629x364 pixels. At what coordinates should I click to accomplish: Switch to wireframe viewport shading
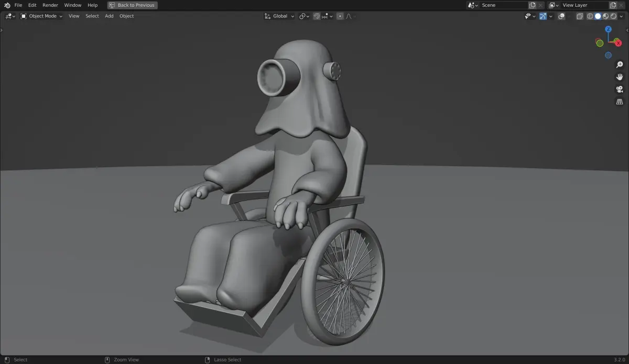point(590,16)
